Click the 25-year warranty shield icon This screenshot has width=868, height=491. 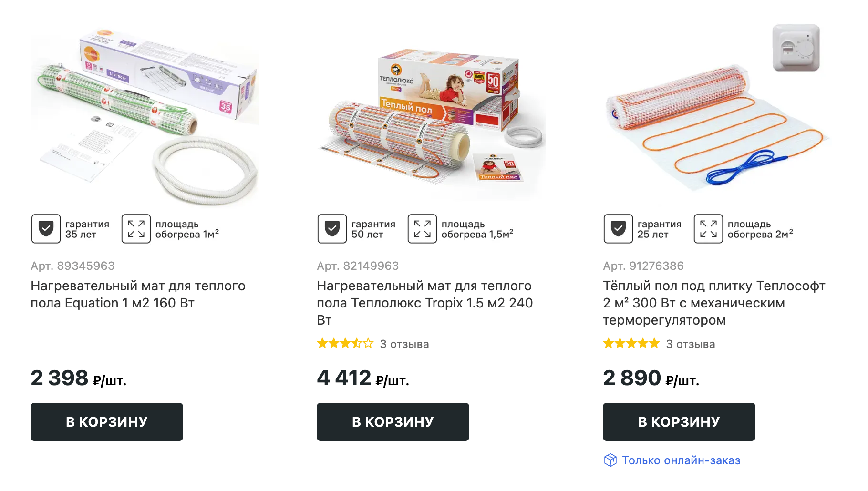tap(618, 229)
